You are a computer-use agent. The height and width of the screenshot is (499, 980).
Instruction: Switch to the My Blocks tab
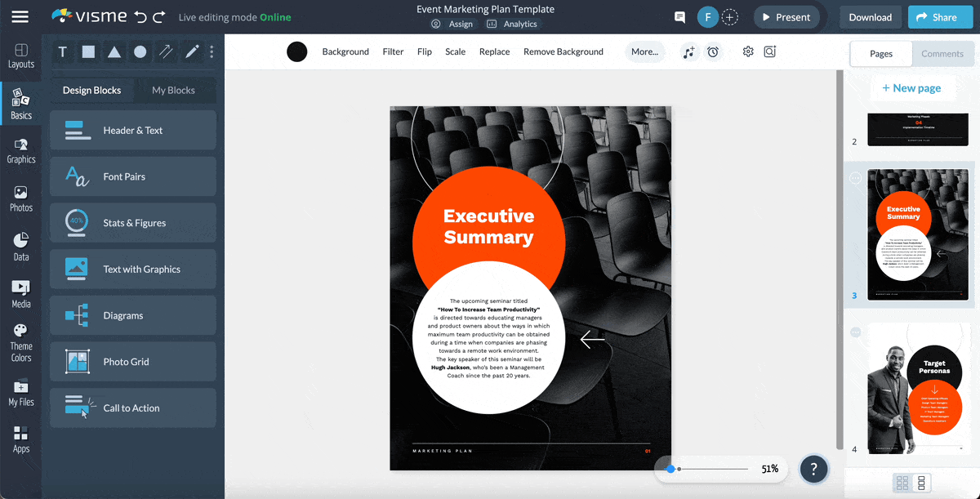(174, 90)
